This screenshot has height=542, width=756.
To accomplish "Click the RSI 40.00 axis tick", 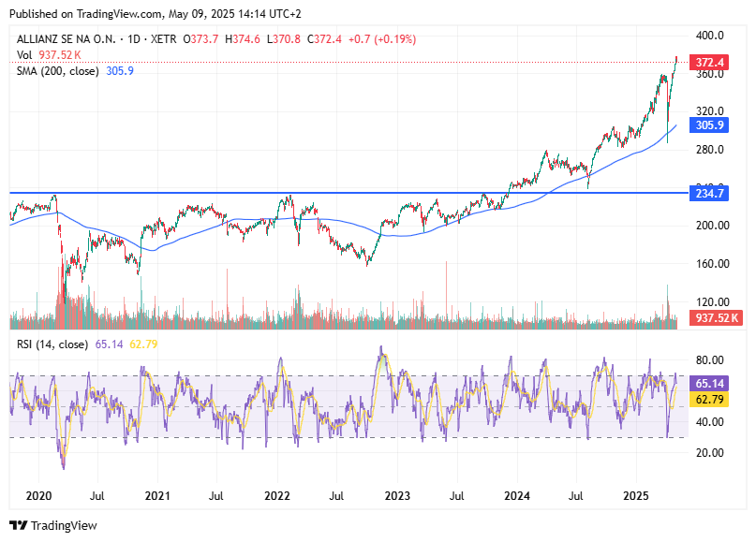I will (710, 421).
